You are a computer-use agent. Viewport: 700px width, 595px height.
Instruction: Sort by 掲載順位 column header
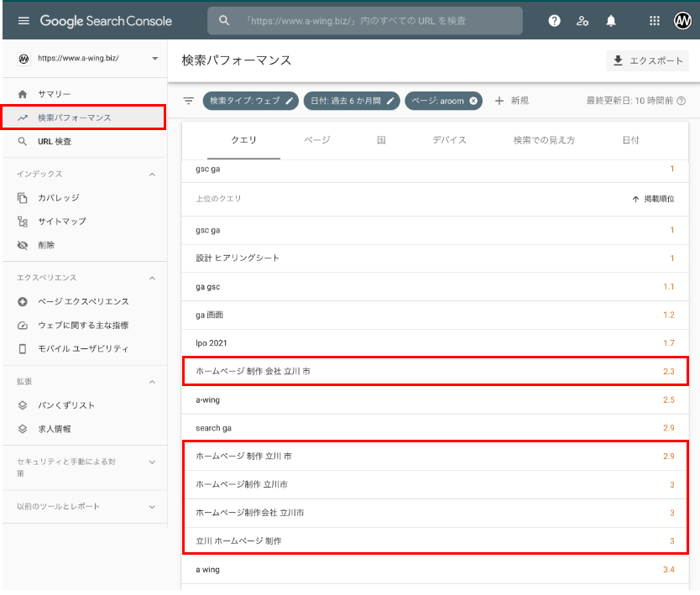point(653,199)
